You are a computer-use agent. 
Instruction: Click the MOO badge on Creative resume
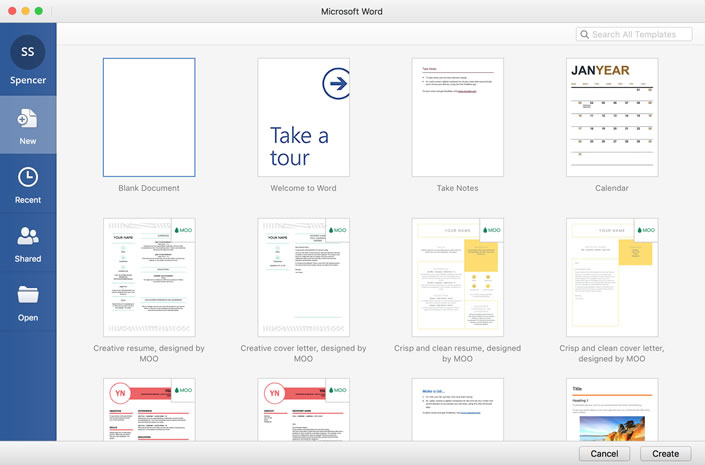pos(183,230)
